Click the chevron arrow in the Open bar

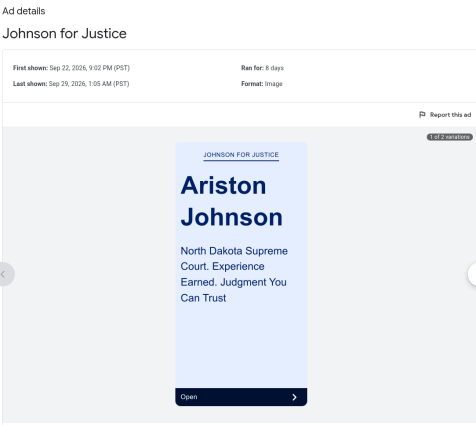point(294,397)
